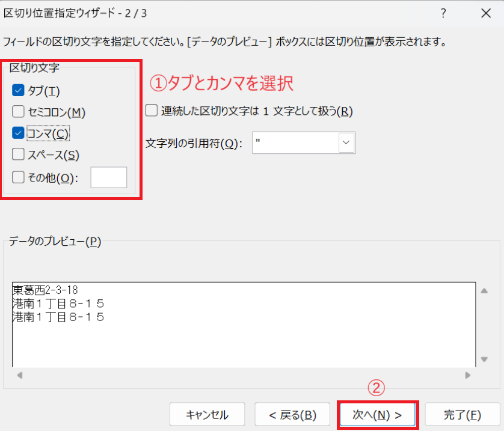Proceed with the 次へ(N) button
The height and width of the screenshot is (431, 504).
377,415
